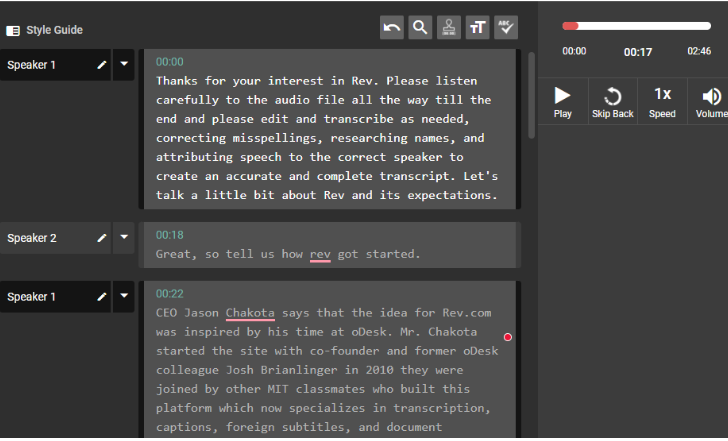Click the transcript scrollbar thumb
Viewport: 728px width, 441px height.
[x=532, y=95]
